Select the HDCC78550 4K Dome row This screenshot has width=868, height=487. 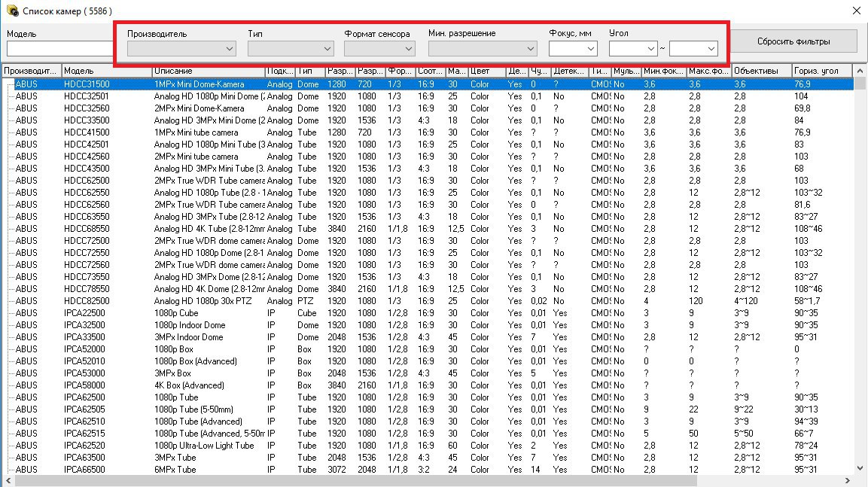click(x=433, y=289)
